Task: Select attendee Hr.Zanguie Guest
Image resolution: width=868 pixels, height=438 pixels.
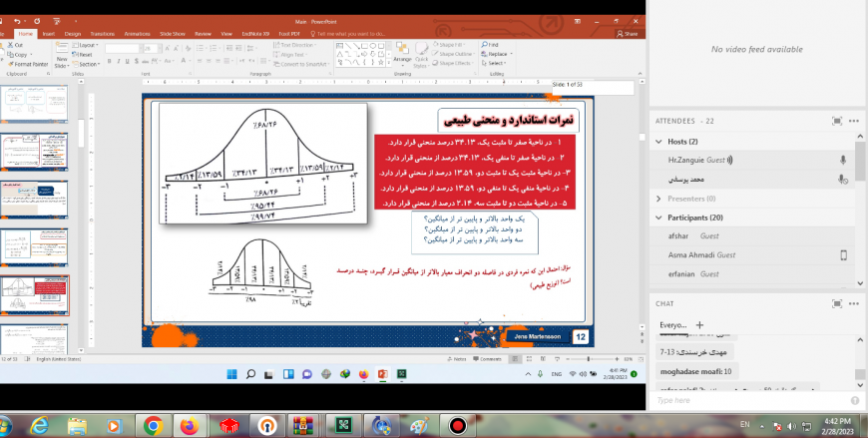Action: click(x=751, y=160)
